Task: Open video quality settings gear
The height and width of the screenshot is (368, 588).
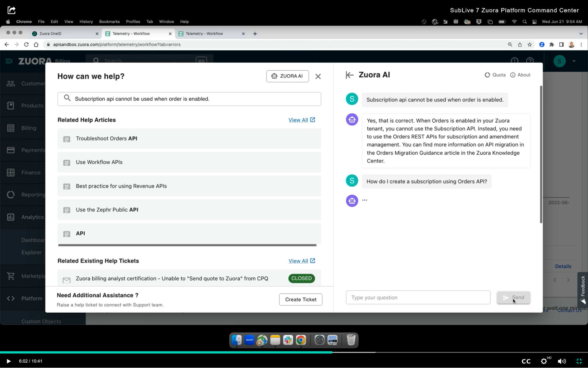Action: click(544, 361)
